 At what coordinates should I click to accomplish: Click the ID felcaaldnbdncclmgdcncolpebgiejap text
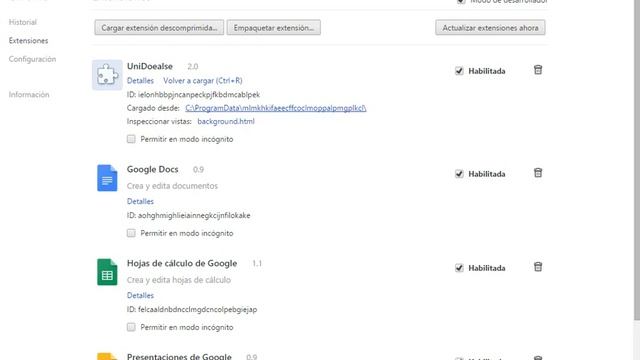pyautogui.click(x=192, y=309)
